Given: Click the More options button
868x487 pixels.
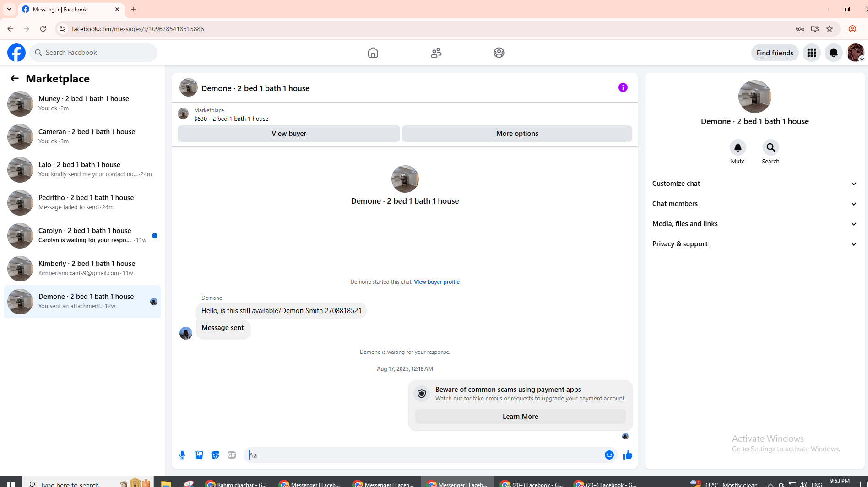Looking at the screenshot, I should pos(517,134).
